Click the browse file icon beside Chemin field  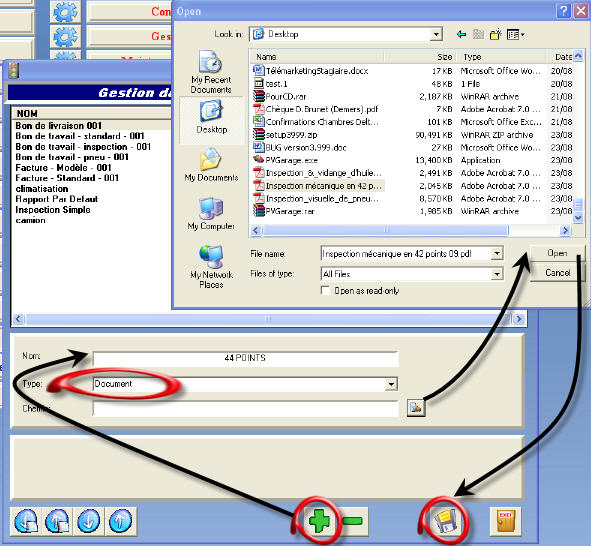(416, 407)
